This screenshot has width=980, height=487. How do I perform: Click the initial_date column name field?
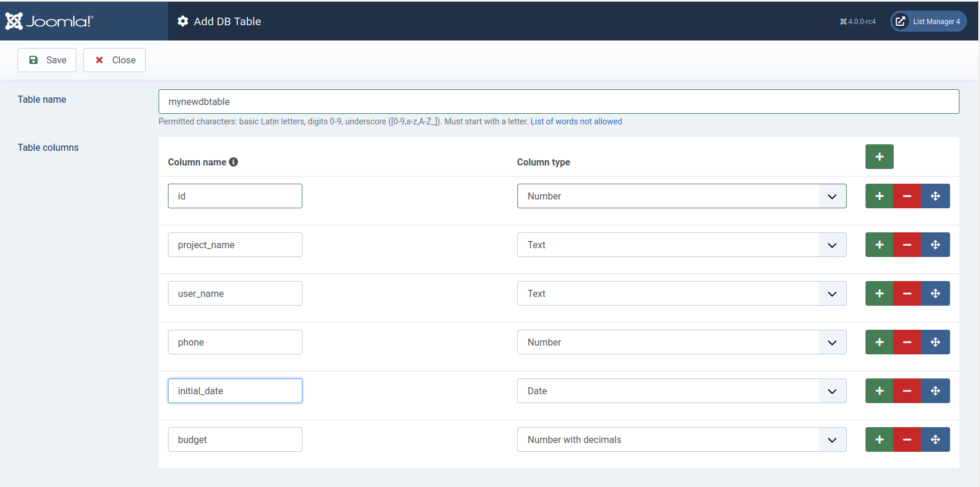235,391
